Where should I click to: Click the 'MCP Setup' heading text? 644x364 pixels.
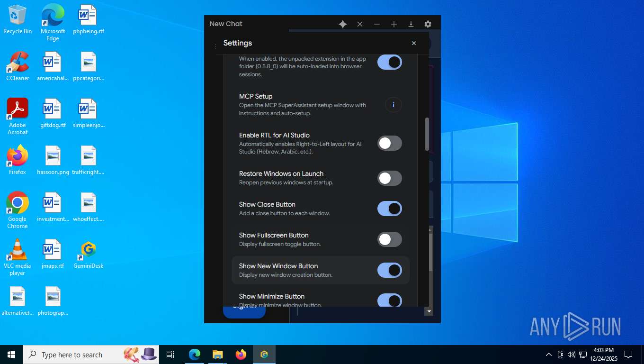[256, 96]
